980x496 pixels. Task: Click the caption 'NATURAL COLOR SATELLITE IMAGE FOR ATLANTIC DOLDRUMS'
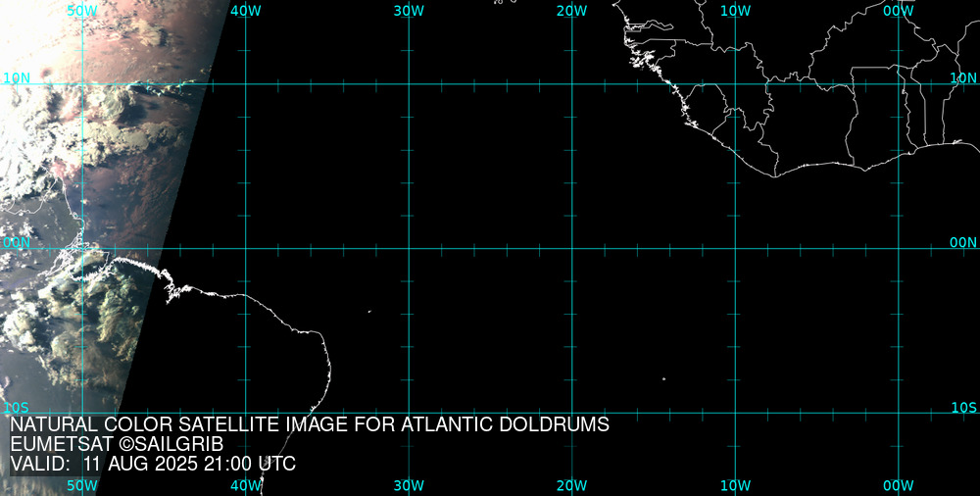click(x=310, y=424)
